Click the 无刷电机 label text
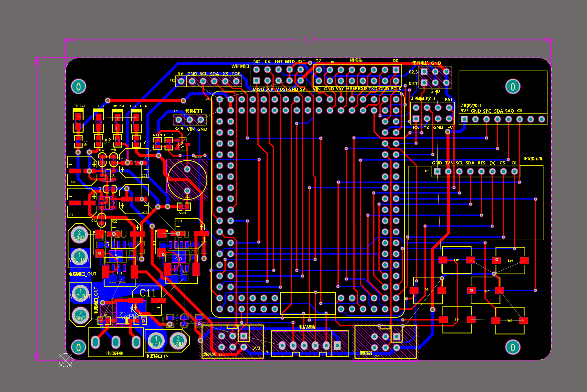This screenshot has width=587, height=392. click(x=420, y=63)
